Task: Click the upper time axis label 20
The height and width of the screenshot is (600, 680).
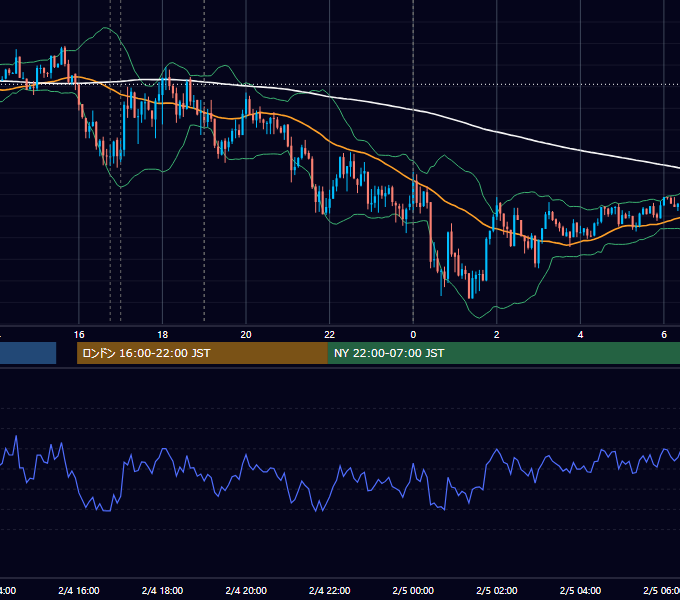Action: click(246, 335)
